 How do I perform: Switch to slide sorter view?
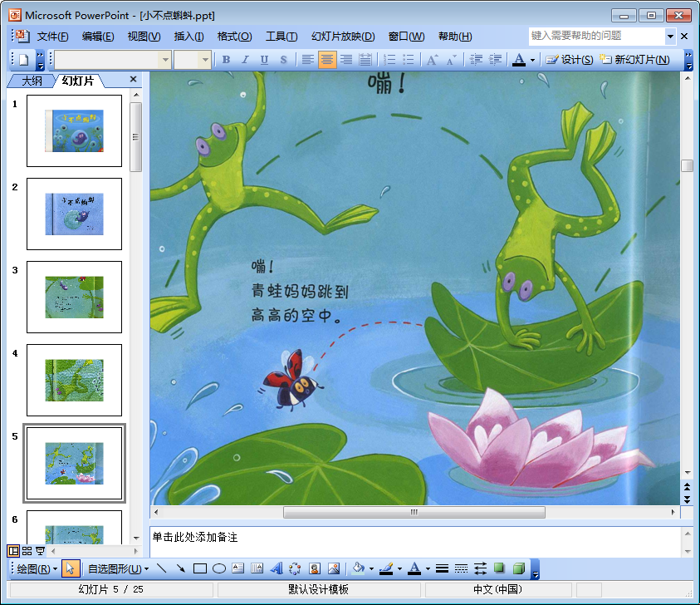pyautogui.click(x=27, y=551)
